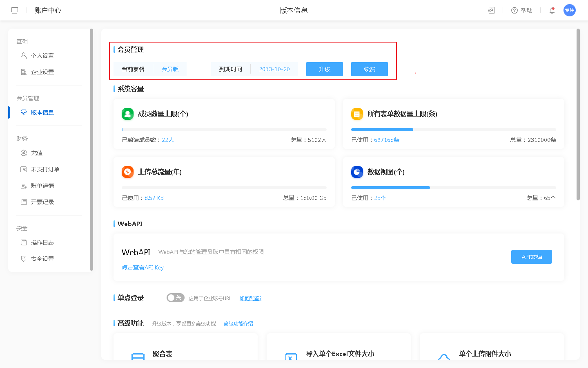Image resolution: width=588 pixels, height=368 pixels.
Task: Click the 所有表单数据量上限 progress bar
Action: [453, 130]
